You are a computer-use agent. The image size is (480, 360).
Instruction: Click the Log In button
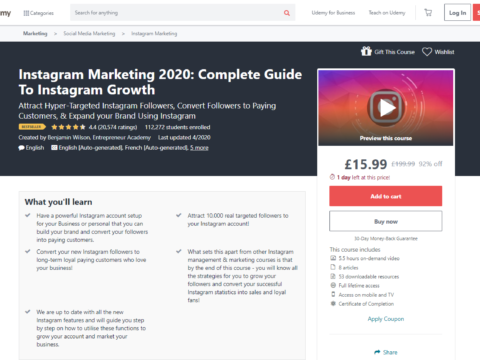click(x=457, y=13)
